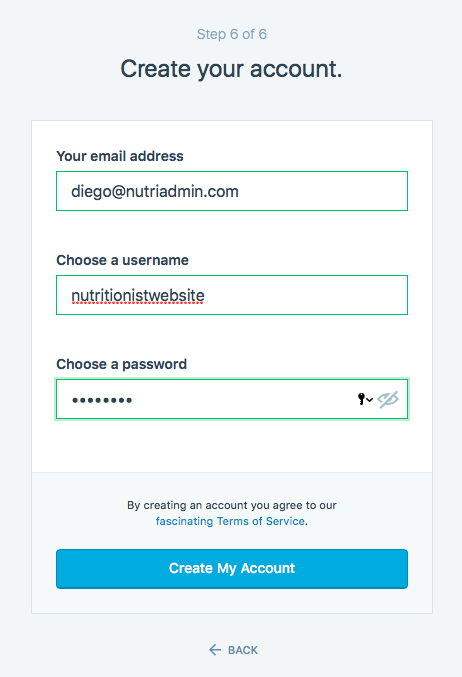Click the masked password dots

[102, 400]
